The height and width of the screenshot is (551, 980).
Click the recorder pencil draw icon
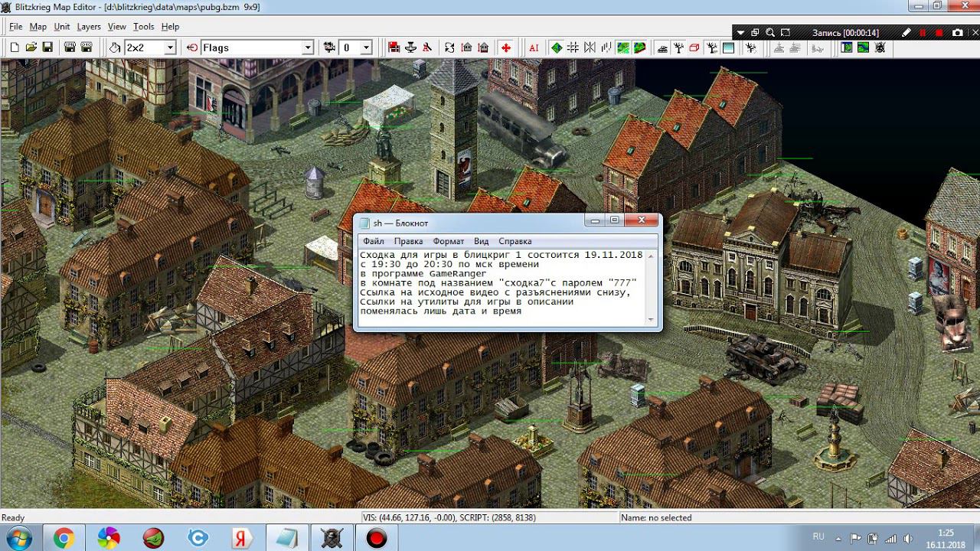coord(906,33)
